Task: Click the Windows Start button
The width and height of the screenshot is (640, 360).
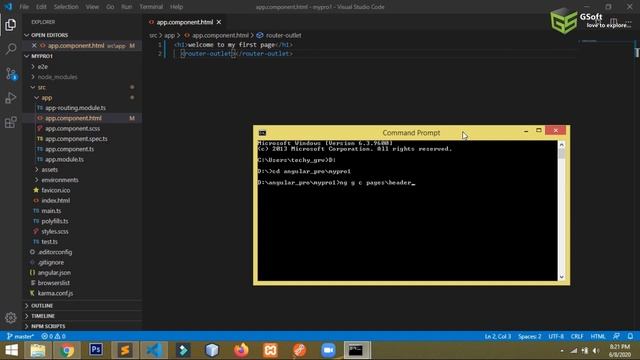Action: [x=11, y=350]
